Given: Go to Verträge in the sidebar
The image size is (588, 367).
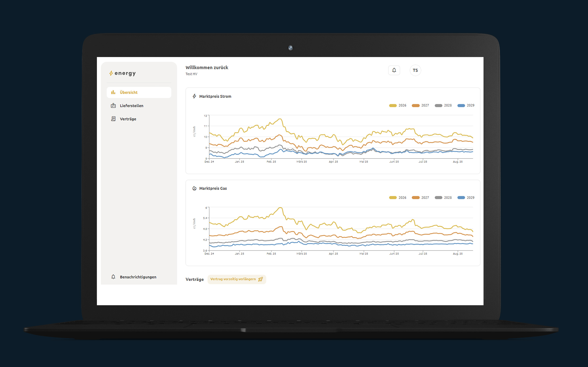Looking at the screenshot, I should pyautogui.click(x=128, y=119).
